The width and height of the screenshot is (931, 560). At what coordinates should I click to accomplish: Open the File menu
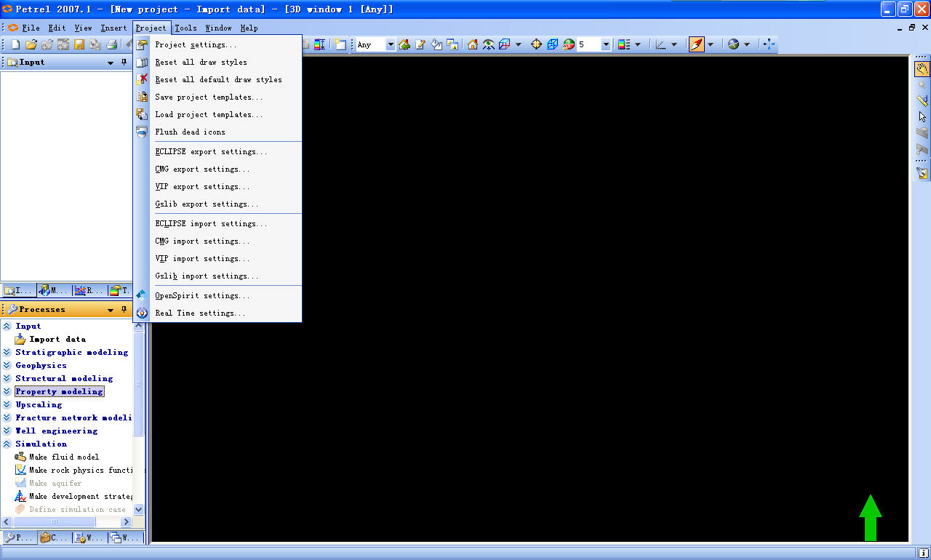pyautogui.click(x=31, y=28)
